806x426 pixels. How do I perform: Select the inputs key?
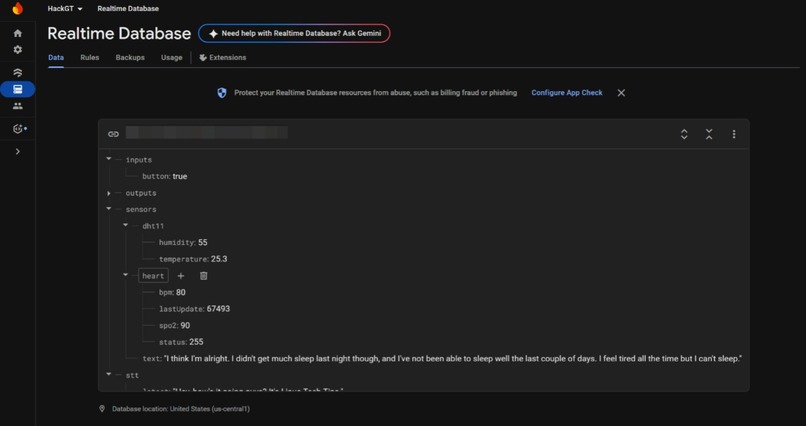(x=139, y=160)
